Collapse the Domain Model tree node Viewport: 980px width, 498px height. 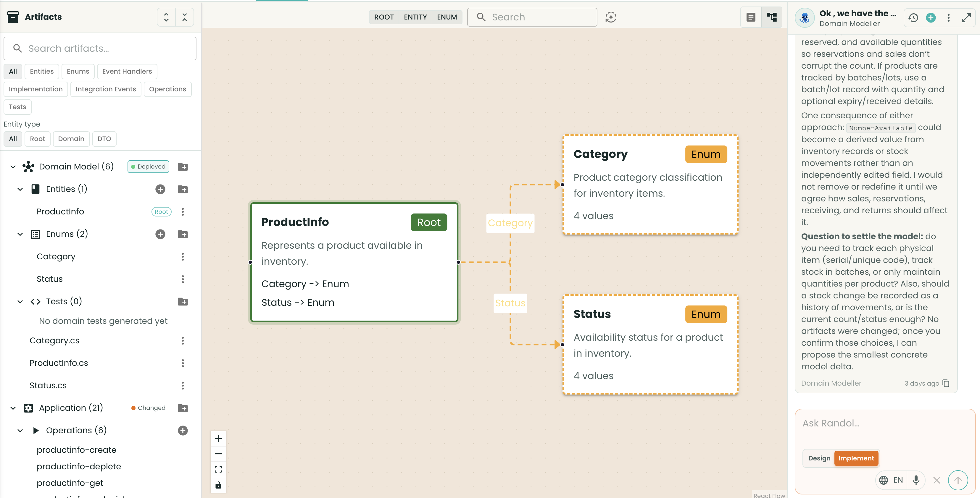13,166
